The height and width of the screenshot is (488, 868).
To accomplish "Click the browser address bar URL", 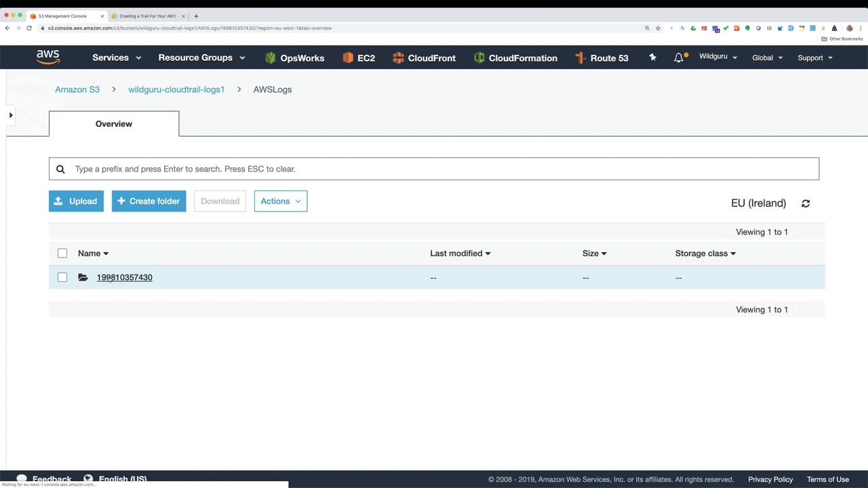I will (190, 28).
